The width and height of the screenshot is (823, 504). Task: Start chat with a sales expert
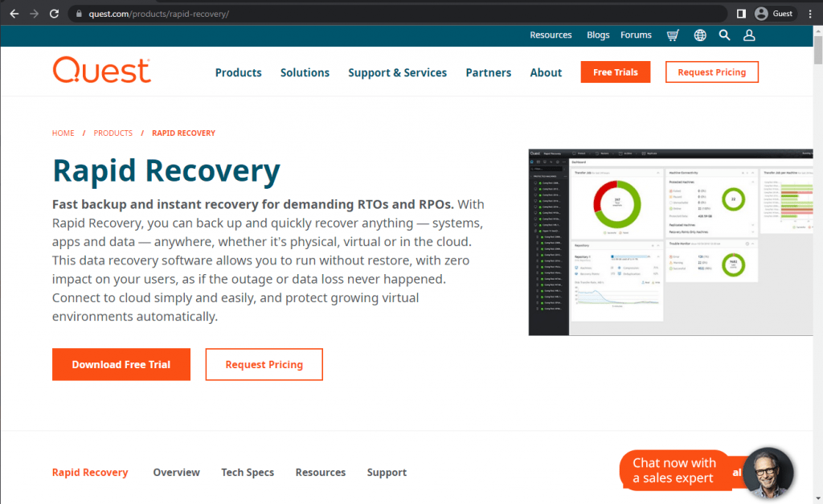[674, 470]
